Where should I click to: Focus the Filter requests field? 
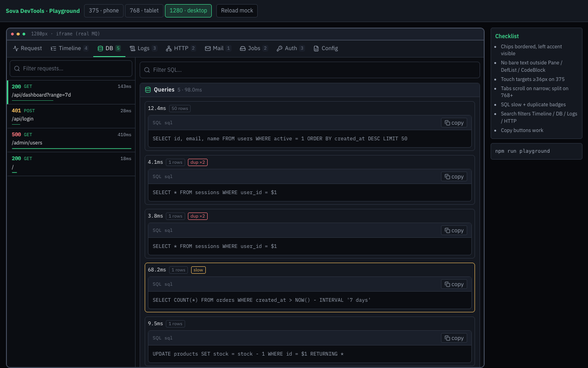[x=71, y=69]
